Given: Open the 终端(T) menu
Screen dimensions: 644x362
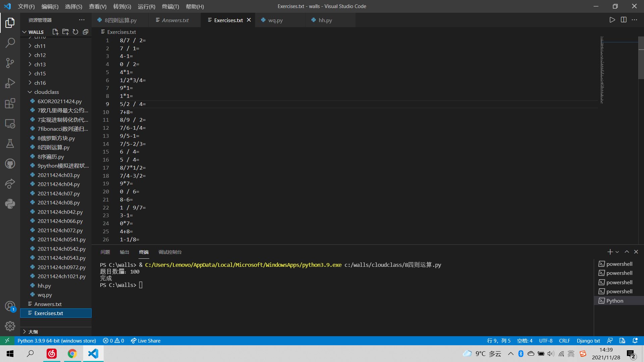Looking at the screenshot, I should pos(170,6).
